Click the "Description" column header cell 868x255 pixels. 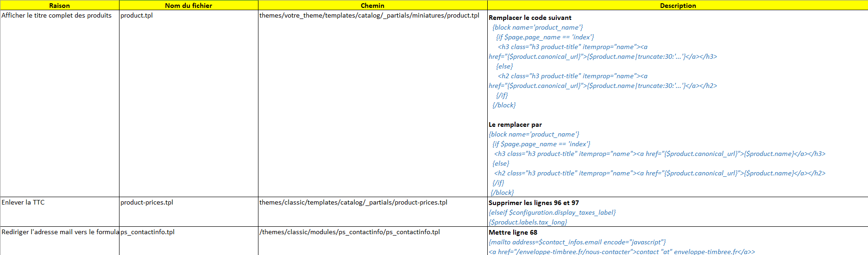point(677,6)
